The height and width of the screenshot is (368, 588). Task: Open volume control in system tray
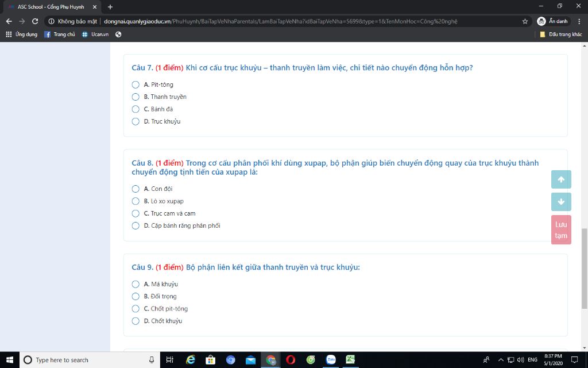click(x=520, y=360)
